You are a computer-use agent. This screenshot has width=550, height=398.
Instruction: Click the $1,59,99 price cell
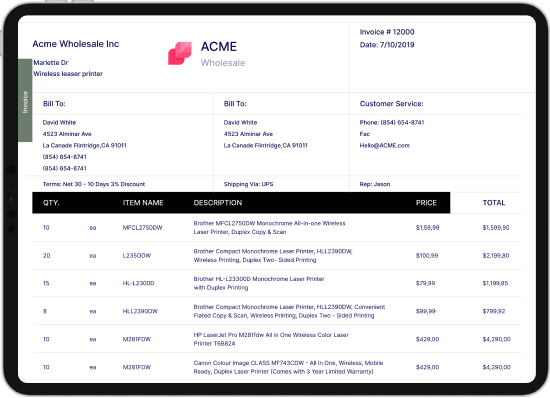tap(428, 228)
